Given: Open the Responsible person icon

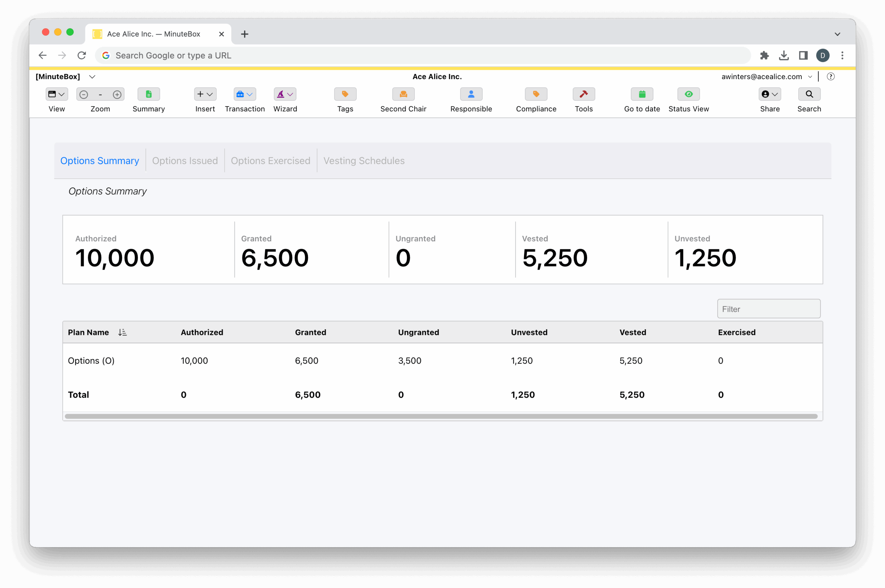Looking at the screenshot, I should tap(471, 94).
